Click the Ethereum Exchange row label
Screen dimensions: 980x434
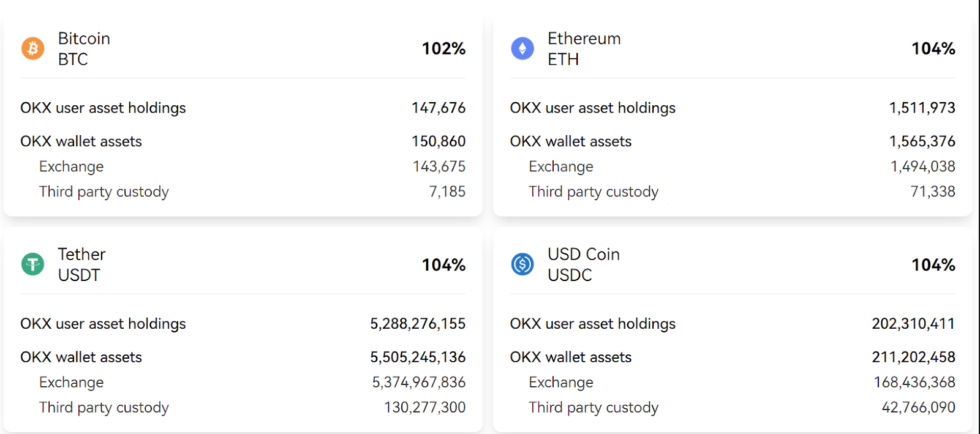(x=561, y=166)
